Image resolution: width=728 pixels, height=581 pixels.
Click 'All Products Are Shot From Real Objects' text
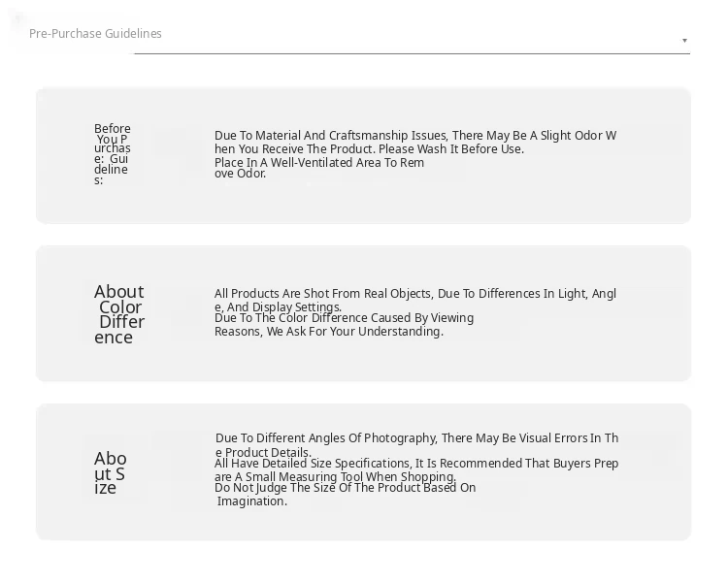click(414, 294)
